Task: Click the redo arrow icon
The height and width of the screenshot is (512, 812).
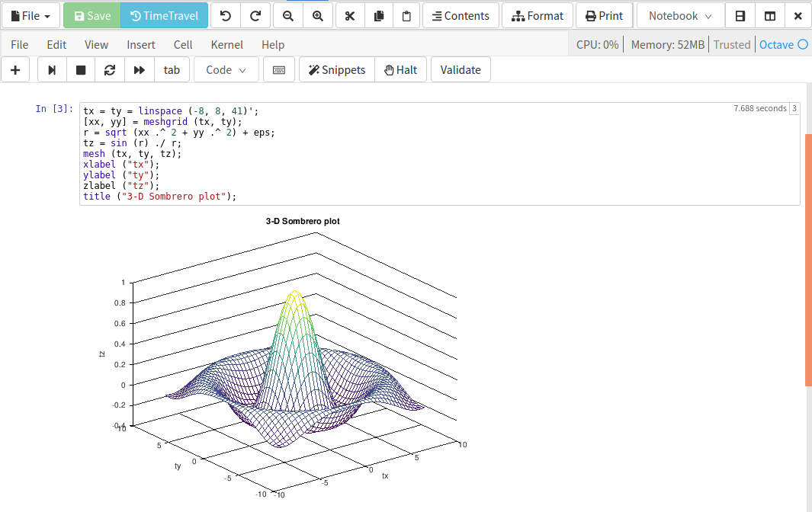Action: click(255, 16)
